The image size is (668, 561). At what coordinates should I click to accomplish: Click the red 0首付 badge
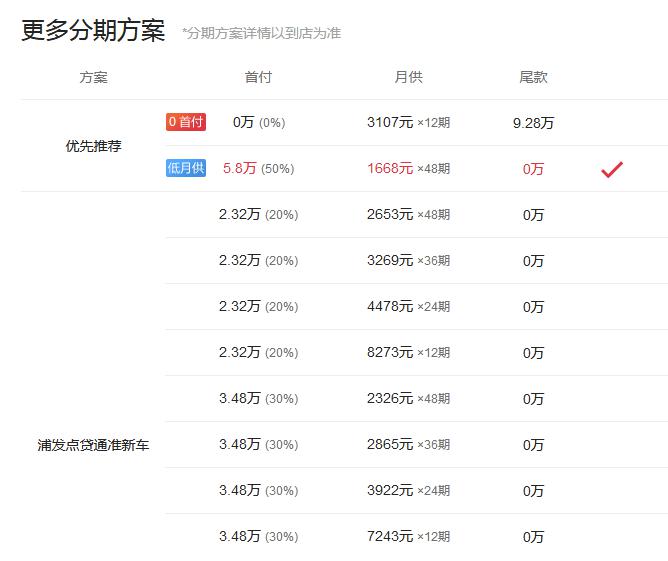tap(186, 122)
